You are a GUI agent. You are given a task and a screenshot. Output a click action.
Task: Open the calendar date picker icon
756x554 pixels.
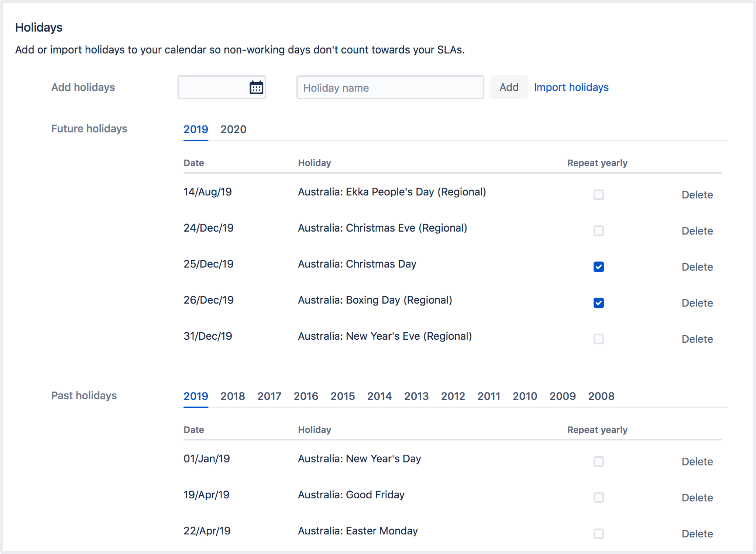point(256,87)
